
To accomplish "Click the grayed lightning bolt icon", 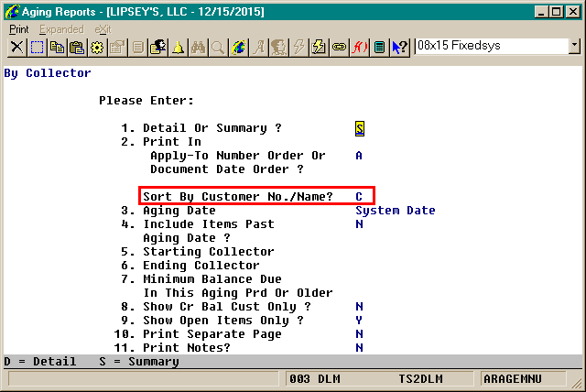I will (299, 48).
